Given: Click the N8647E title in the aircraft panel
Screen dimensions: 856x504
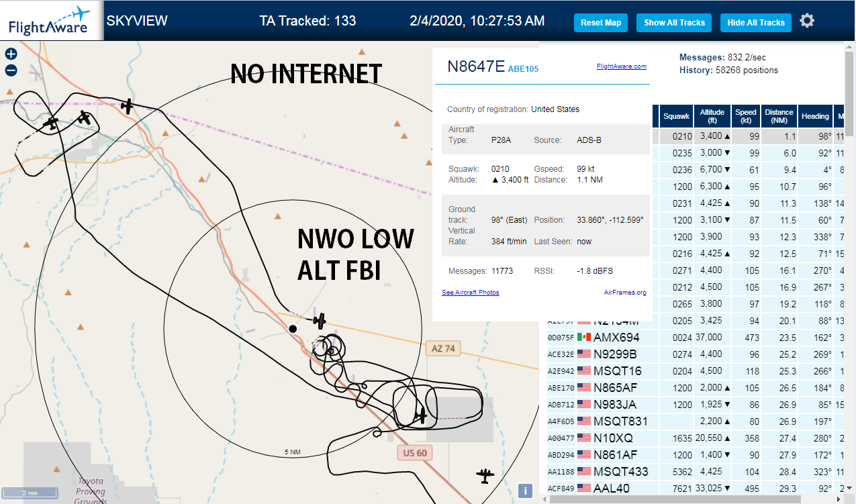Looking at the screenshot, I should coord(476,66).
